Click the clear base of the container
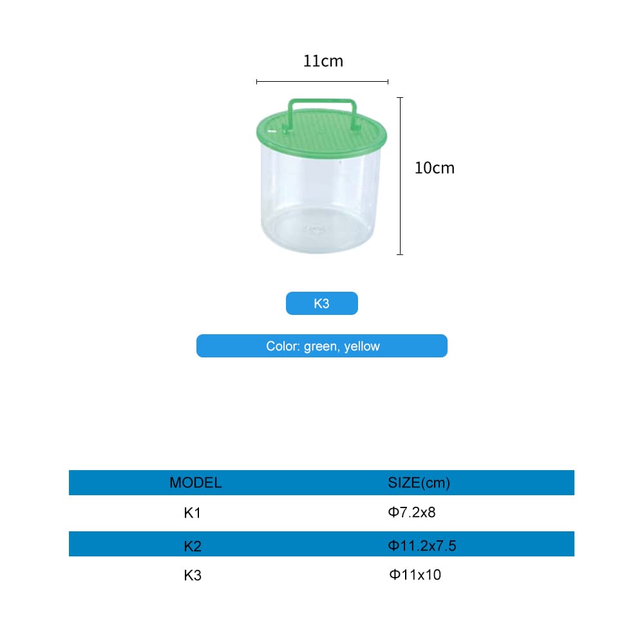Viewport: 644px width, 644px height. click(320, 233)
